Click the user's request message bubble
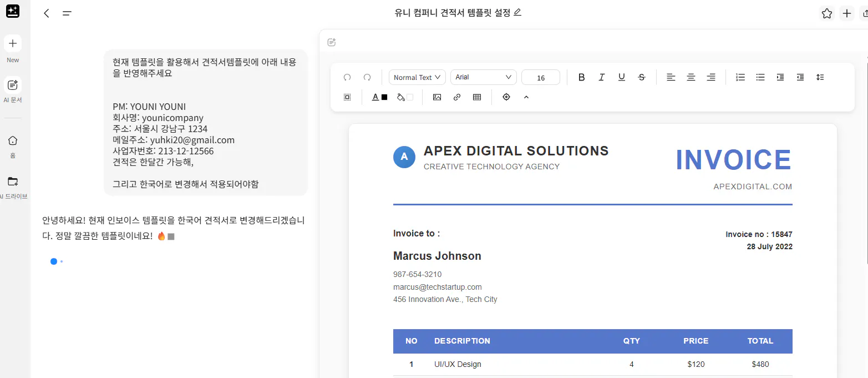 tap(206, 122)
